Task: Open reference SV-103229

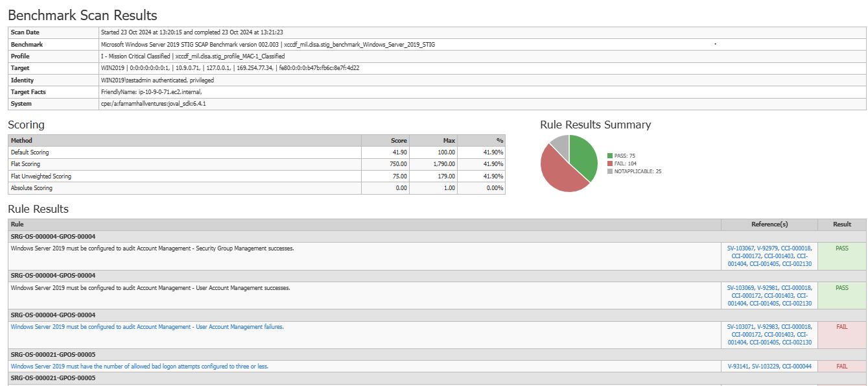Action: pos(766,367)
